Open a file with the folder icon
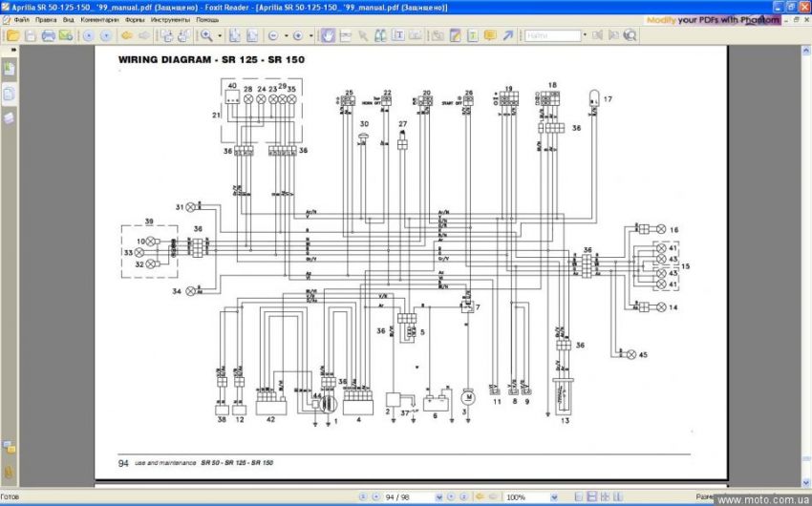The height and width of the screenshot is (506, 812). pyautogui.click(x=13, y=35)
